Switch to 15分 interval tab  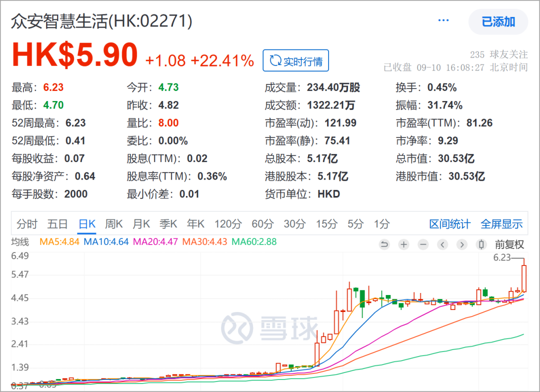click(x=326, y=224)
